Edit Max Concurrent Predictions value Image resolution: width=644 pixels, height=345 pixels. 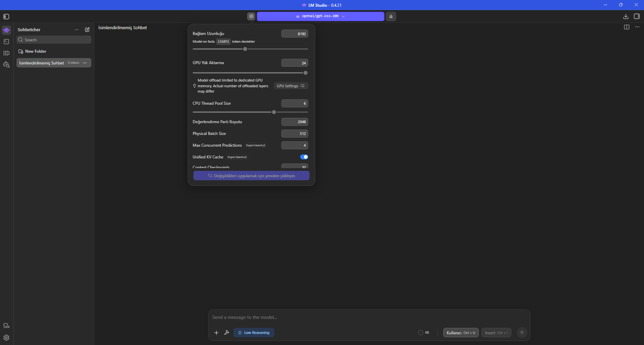295,145
